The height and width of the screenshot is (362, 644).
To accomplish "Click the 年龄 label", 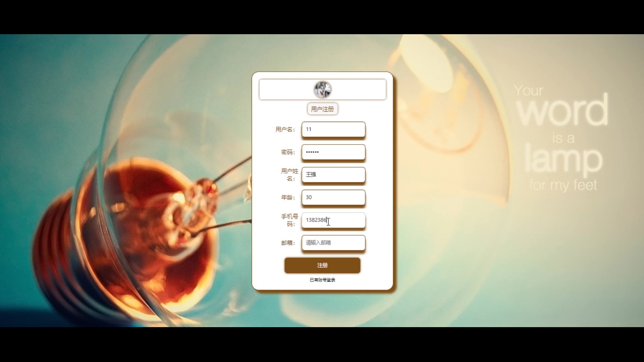I will [288, 197].
